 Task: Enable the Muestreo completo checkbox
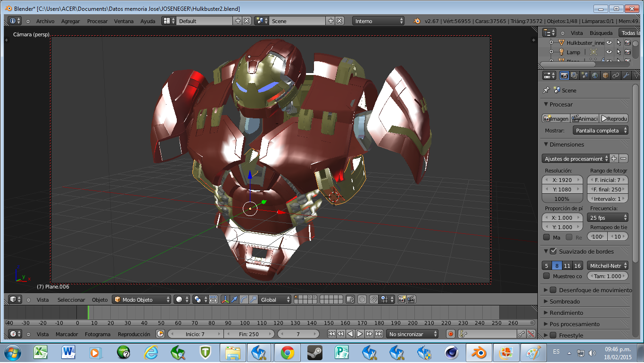546,276
